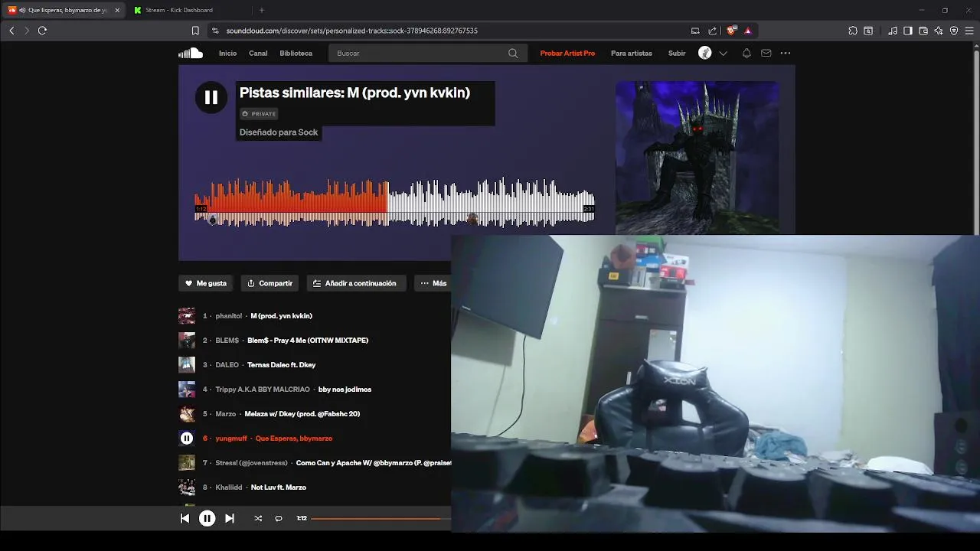
Task: Open the playlist cover artwork image
Action: tap(697, 158)
